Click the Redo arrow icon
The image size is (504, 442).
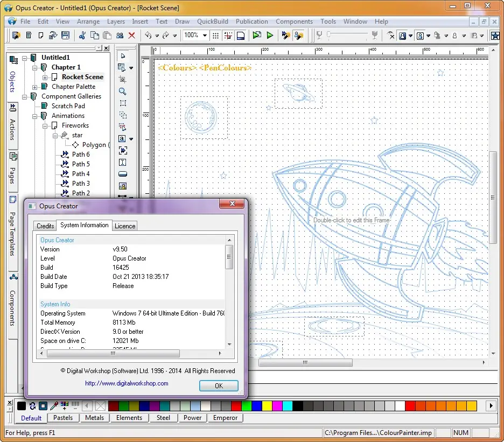tap(166, 36)
